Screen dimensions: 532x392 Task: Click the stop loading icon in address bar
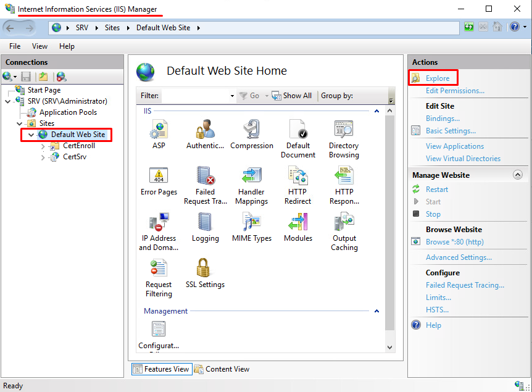click(483, 27)
